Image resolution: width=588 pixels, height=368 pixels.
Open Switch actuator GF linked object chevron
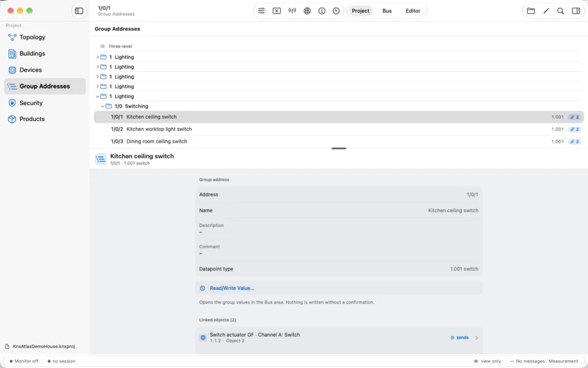coord(477,337)
